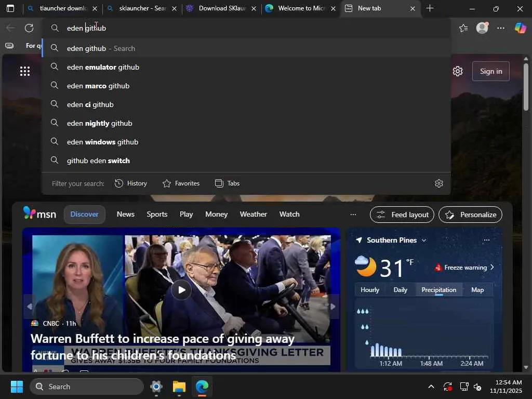Open the Favorites star list icon
The height and width of the screenshot is (399, 532).
click(463, 28)
